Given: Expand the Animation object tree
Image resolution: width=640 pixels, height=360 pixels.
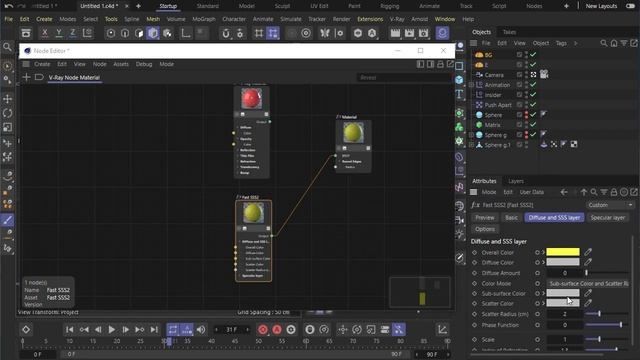Looking at the screenshot, I should pyautogui.click(x=471, y=85).
